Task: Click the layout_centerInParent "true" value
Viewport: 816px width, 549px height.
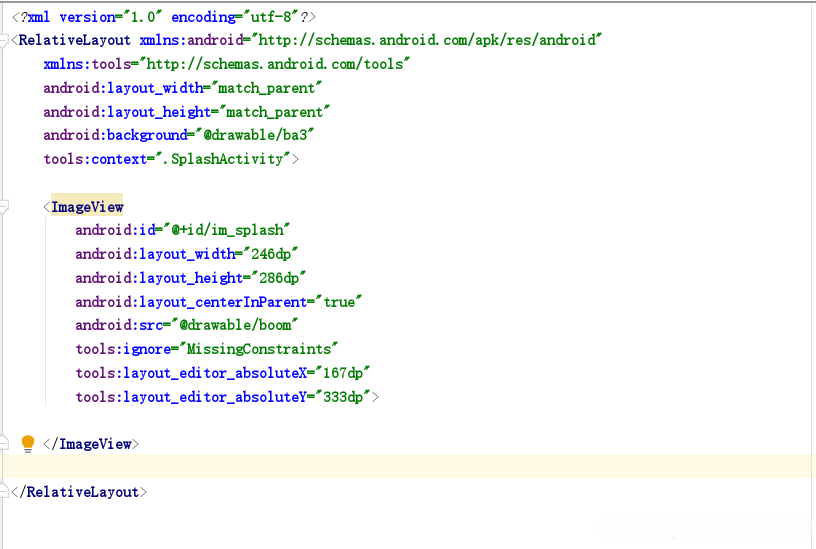Action: pyautogui.click(x=338, y=302)
